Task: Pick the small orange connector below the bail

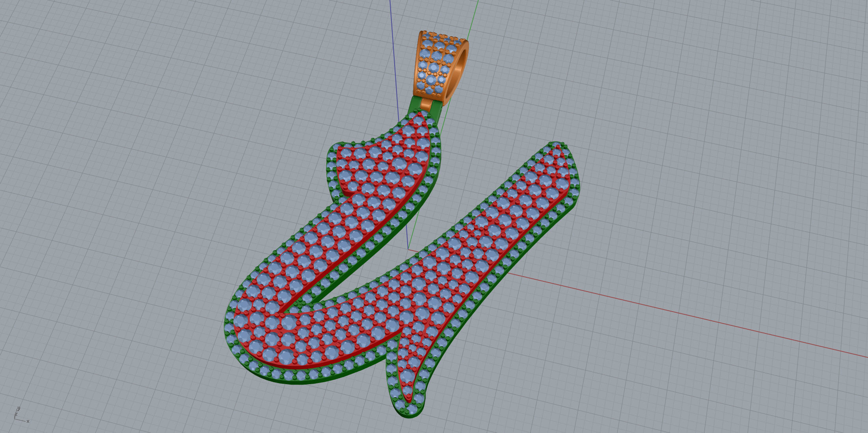Action: tap(427, 105)
